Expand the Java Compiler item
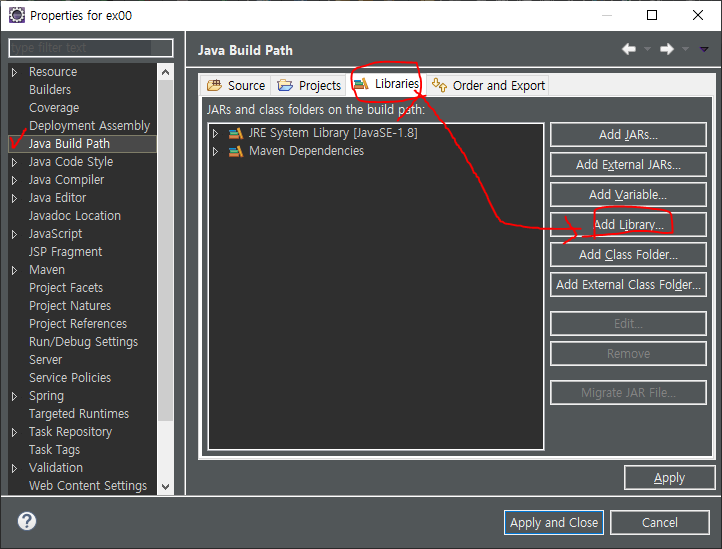 coord(14,180)
